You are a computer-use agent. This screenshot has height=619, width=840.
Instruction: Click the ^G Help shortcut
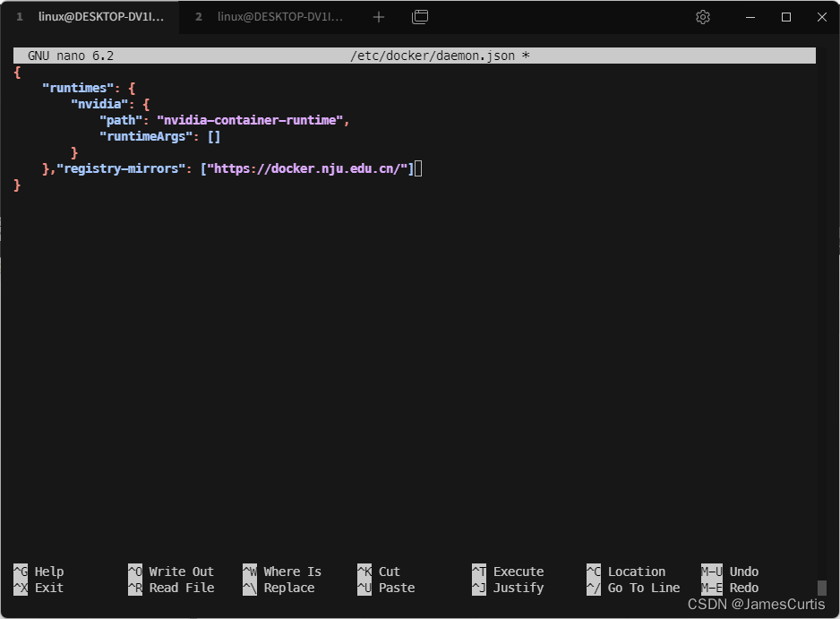coord(39,572)
